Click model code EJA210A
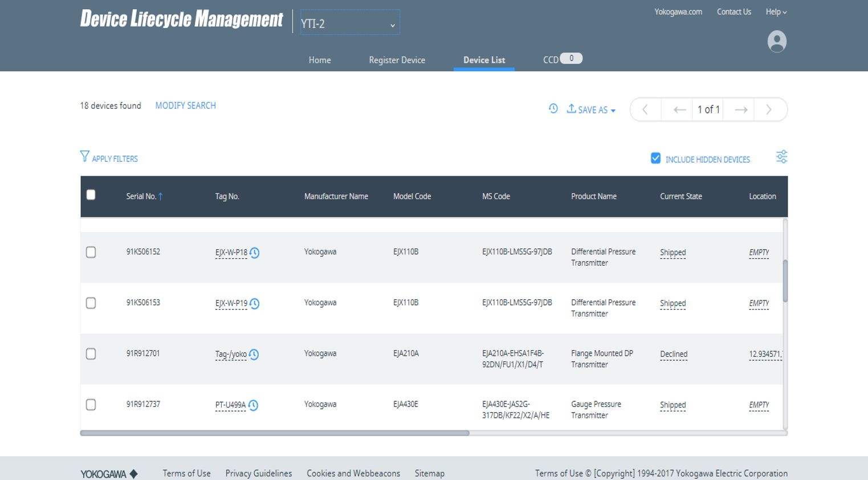Screen dimensions: 868x480 406,353
